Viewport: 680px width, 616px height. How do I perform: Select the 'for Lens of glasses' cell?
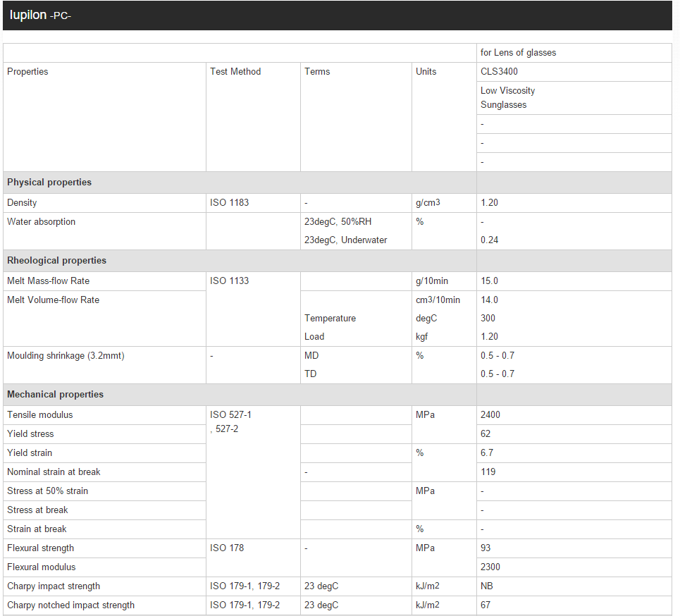coord(574,53)
